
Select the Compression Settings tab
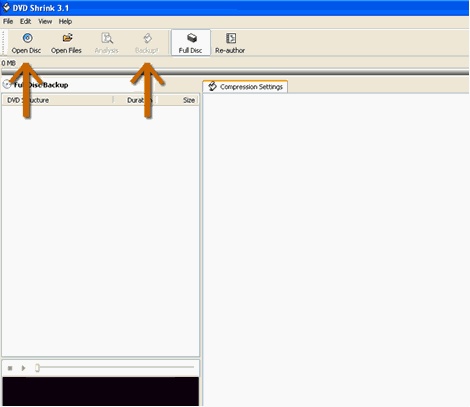[x=245, y=87]
